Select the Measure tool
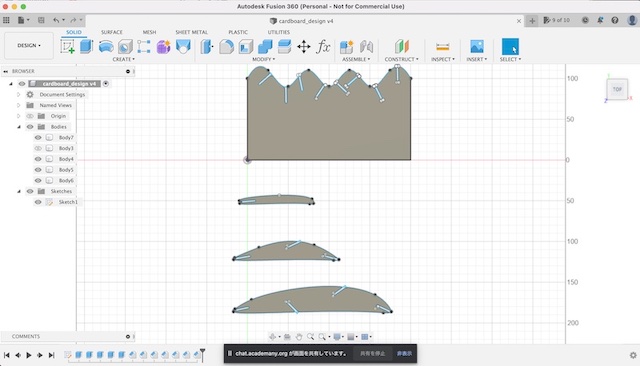Viewport: 640px width, 366px height. pyautogui.click(x=442, y=47)
